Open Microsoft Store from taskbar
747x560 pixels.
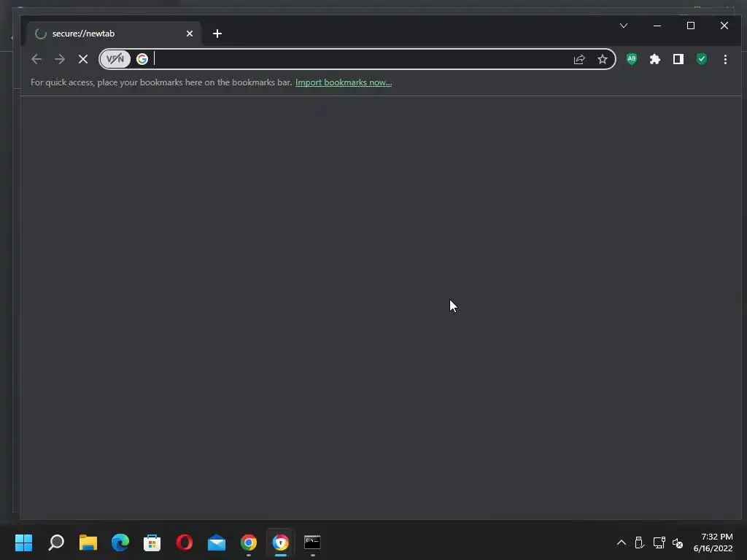152,542
